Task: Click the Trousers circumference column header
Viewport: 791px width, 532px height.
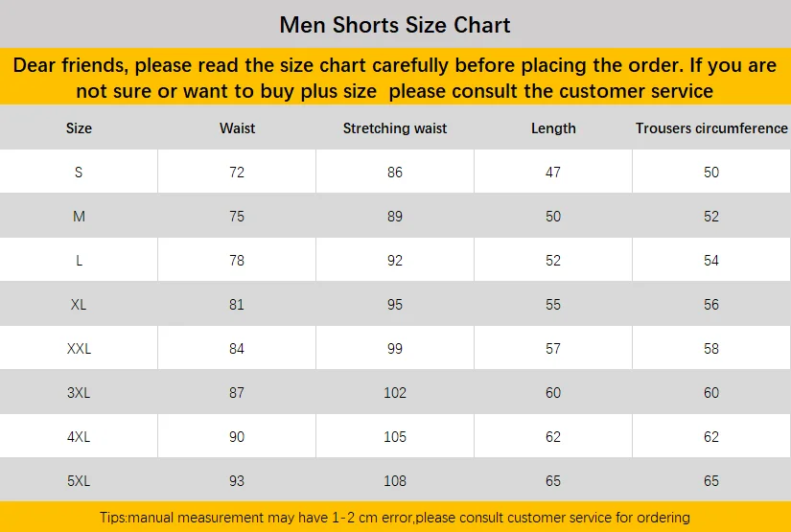Action: coord(711,128)
